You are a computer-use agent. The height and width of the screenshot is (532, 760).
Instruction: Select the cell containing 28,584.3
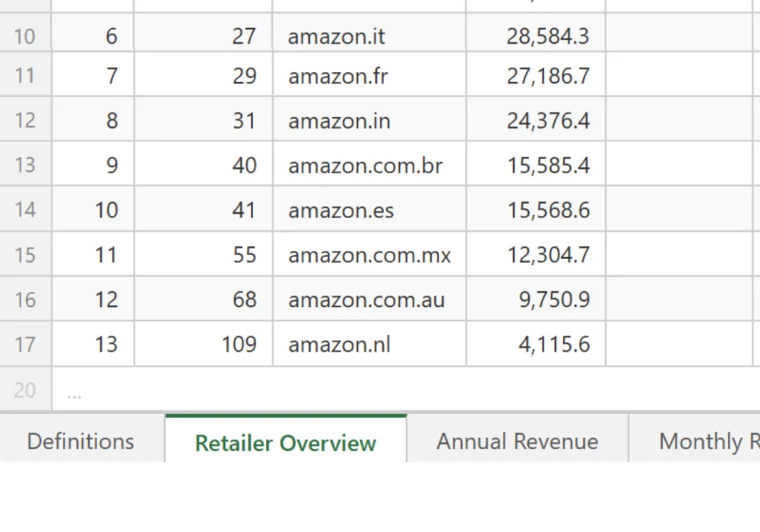tap(535, 36)
